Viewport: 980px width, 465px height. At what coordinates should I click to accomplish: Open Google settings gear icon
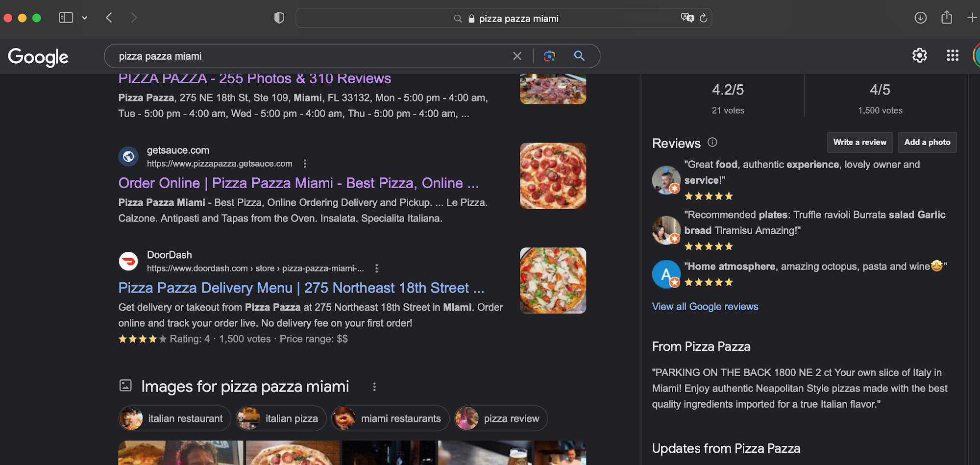click(x=919, y=55)
